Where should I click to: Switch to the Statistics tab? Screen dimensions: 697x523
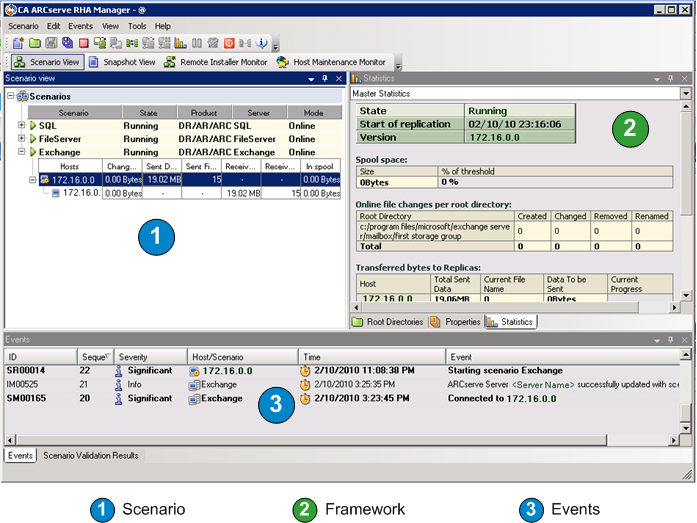click(x=510, y=322)
